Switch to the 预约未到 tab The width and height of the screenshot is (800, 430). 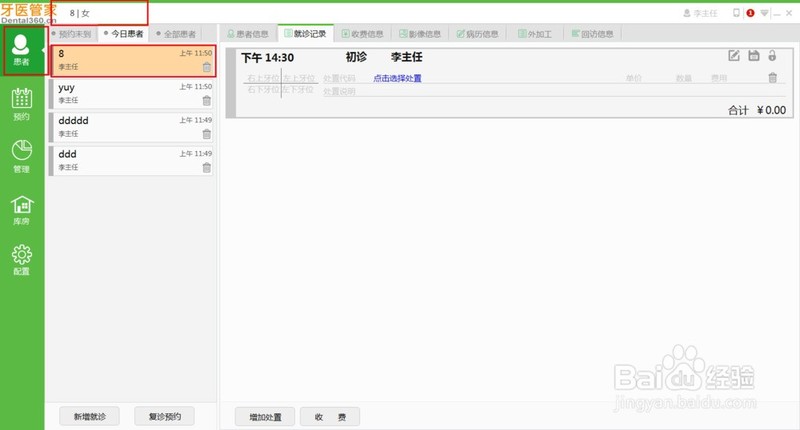click(x=72, y=34)
